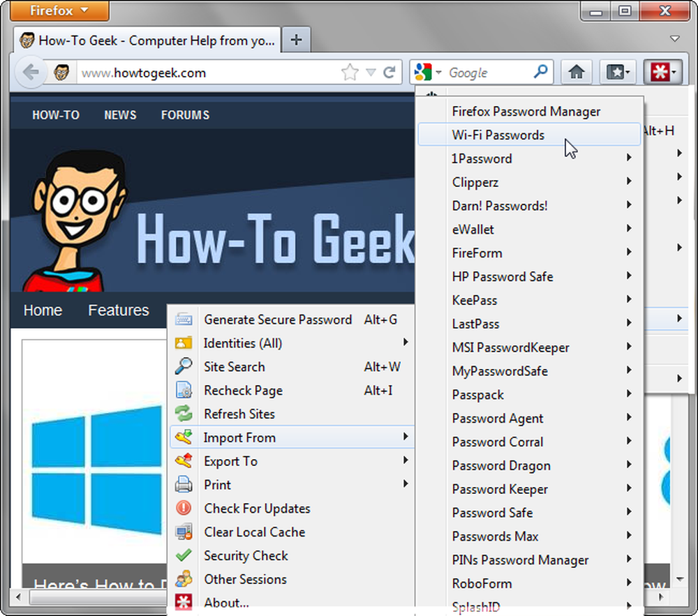
Task: Go to the home page icon
Action: (x=577, y=72)
